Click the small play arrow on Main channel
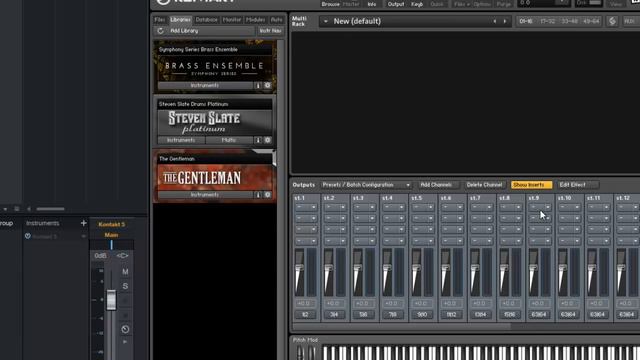 tap(125, 342)
